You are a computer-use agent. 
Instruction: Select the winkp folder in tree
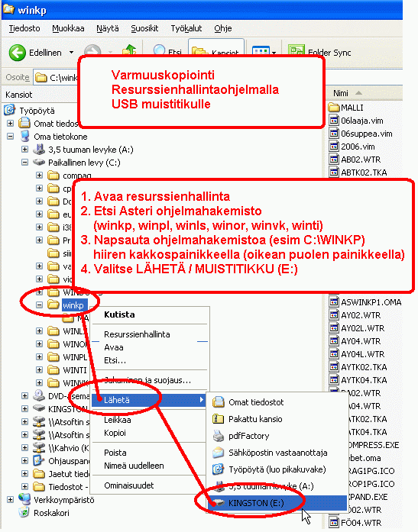click(x=73, y=305)
